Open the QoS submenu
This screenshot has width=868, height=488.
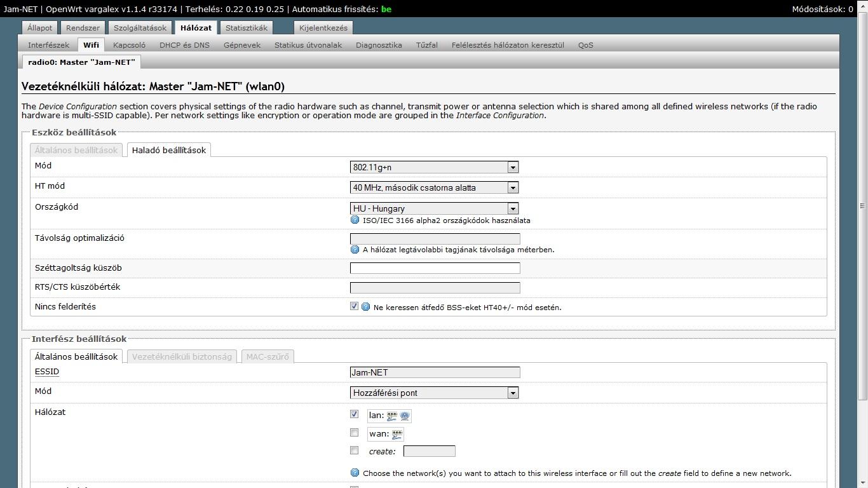pos(586,45)
